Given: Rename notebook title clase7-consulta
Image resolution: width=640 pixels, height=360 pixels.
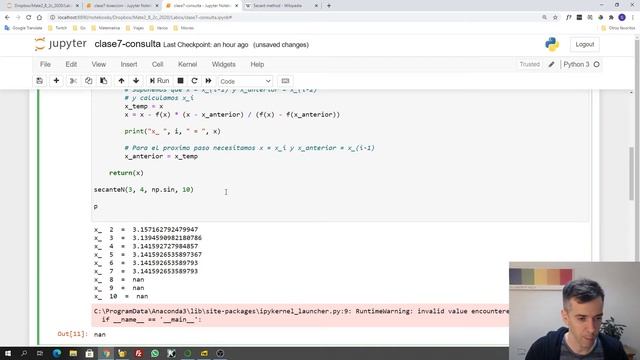Looking at the screenshot, I should click(x=127, y=44).
